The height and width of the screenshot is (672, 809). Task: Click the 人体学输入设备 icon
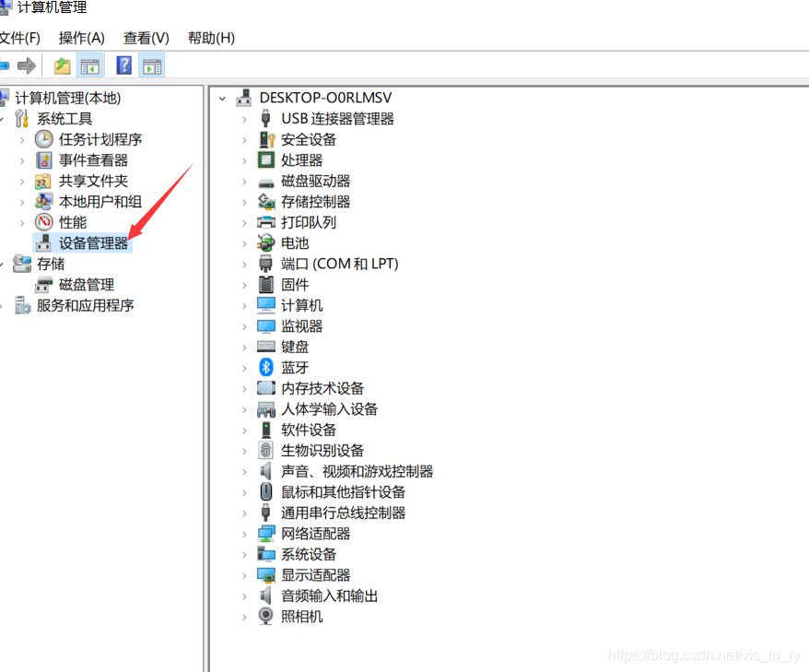(x=266, y=409)
